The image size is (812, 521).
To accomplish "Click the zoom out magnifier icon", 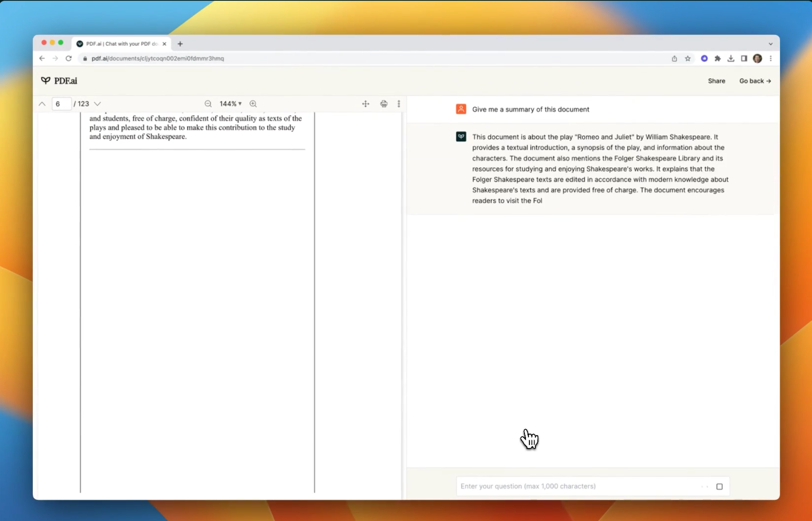I will (208, 104).
